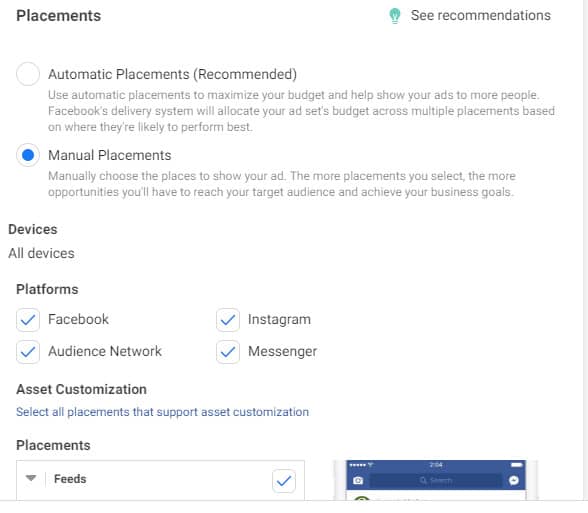588x513 pixels.
Task: Select all placements that support asset customization
Action: (162, 412)
